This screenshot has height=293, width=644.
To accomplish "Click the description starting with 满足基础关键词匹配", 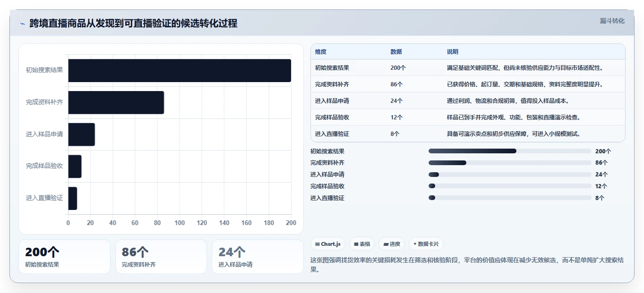I will click(525, 68).
